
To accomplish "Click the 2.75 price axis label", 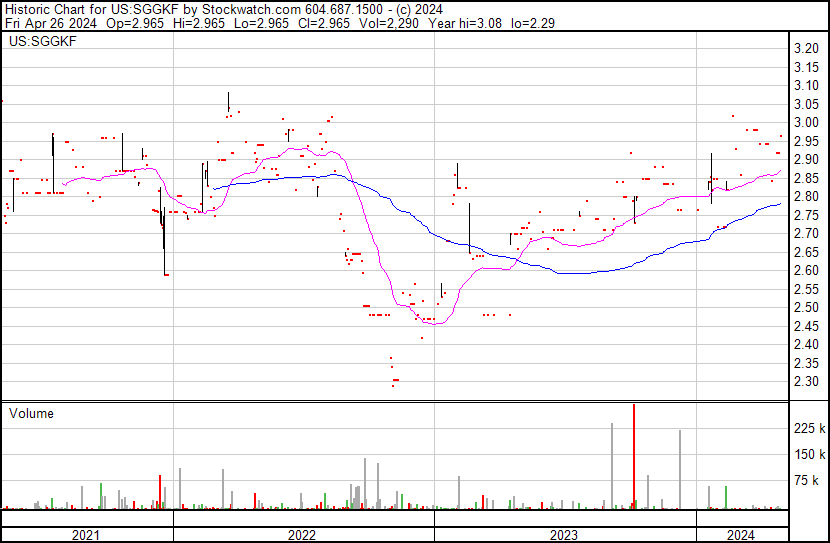I will (x=806, y=215).
